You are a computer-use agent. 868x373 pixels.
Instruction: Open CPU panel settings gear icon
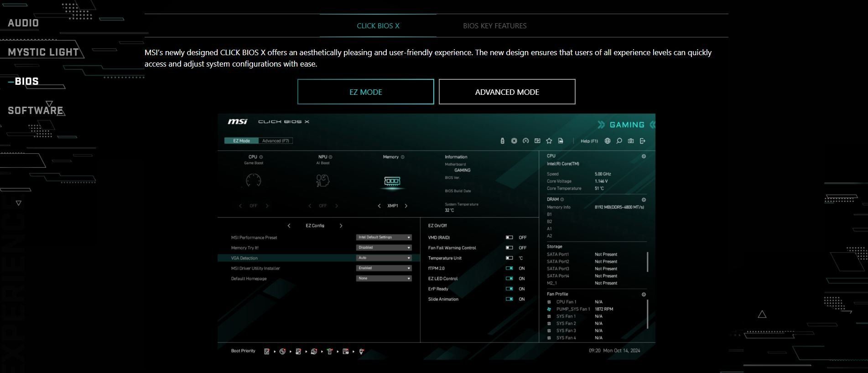tap(644, 156)
